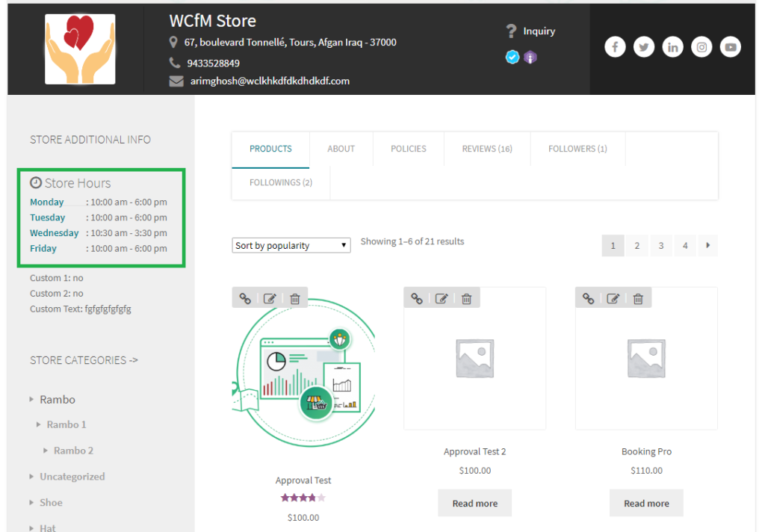Open the Uncategorized category link
Viewport: 765px width, 532px height.
click(72, 477)
